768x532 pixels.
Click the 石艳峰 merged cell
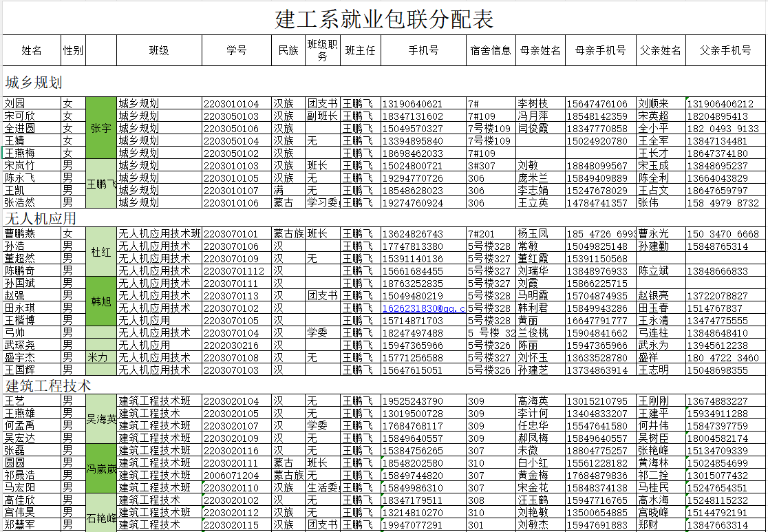(x=101, y=513)
